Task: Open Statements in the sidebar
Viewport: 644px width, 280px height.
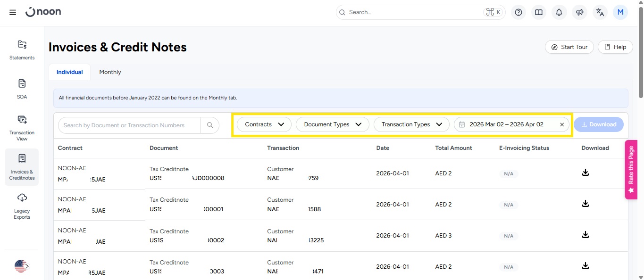Action: click(22, 49)
